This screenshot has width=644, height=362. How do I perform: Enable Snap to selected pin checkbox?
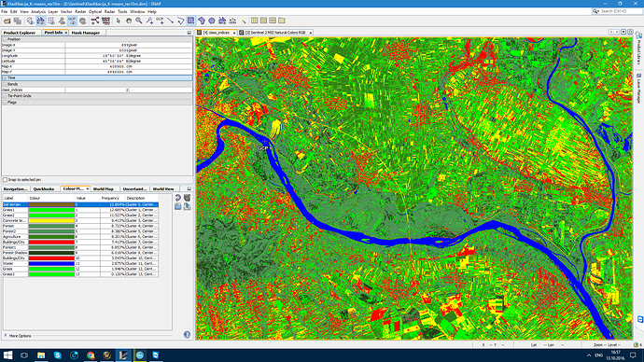[x=5, y=180]
